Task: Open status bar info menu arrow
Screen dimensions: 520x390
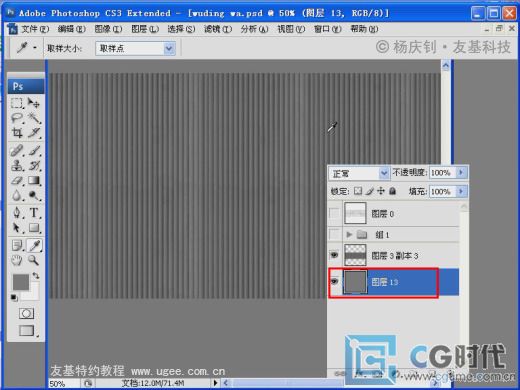Action: 215,383
